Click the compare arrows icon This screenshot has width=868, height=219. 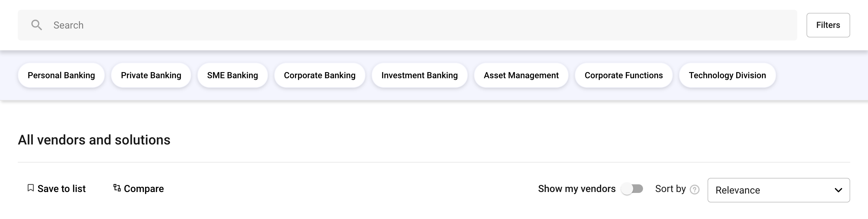tap(117, 188)
